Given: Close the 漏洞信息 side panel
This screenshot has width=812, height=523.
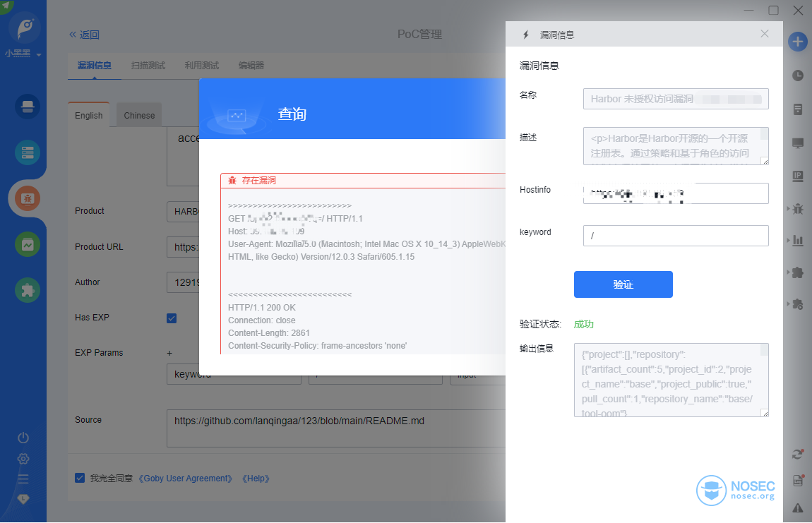Looking at the screenshot, I should (x=765, y=34).
